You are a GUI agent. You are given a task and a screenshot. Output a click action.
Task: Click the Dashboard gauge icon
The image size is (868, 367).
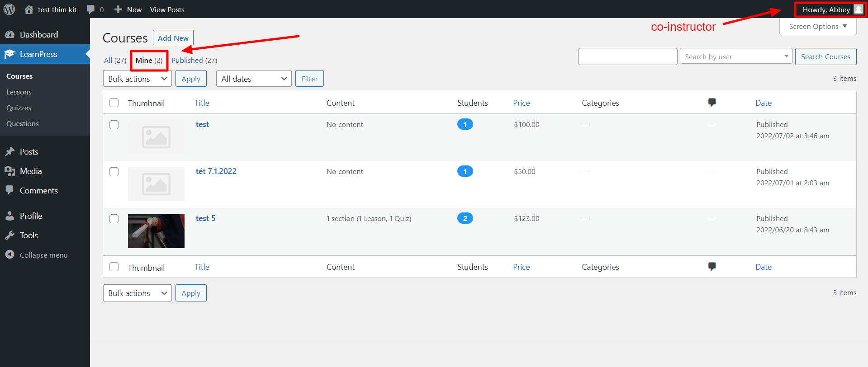click(9, 35)
